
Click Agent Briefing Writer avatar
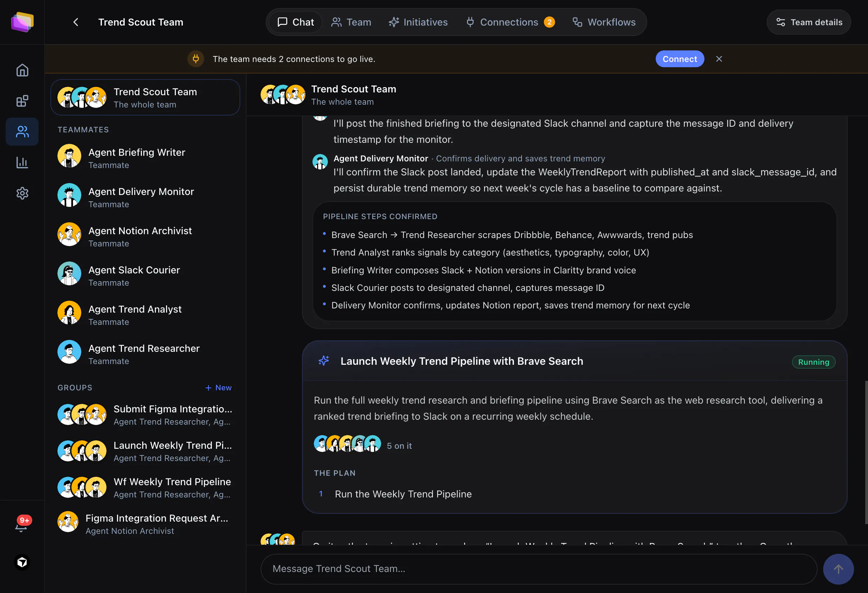pyautogui.click(x=69, y=156)
